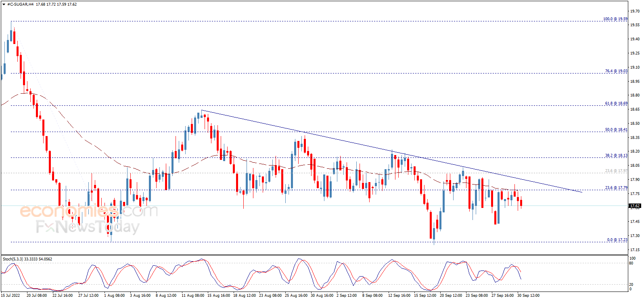Click time axis label 1 Aug 08:00
Viewport: 644px width, 300px height.
point(114,296)
